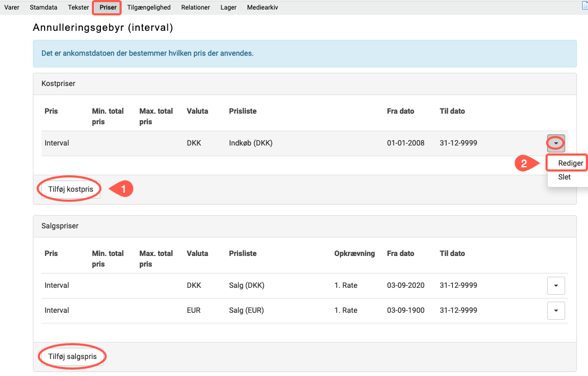Click the 01-01-2008 from-date value

click(405, 143)
